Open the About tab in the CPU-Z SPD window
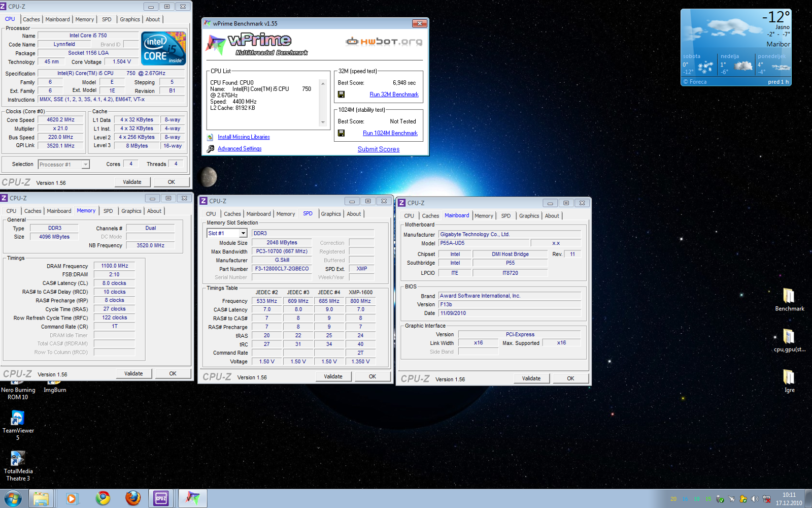 354,214
